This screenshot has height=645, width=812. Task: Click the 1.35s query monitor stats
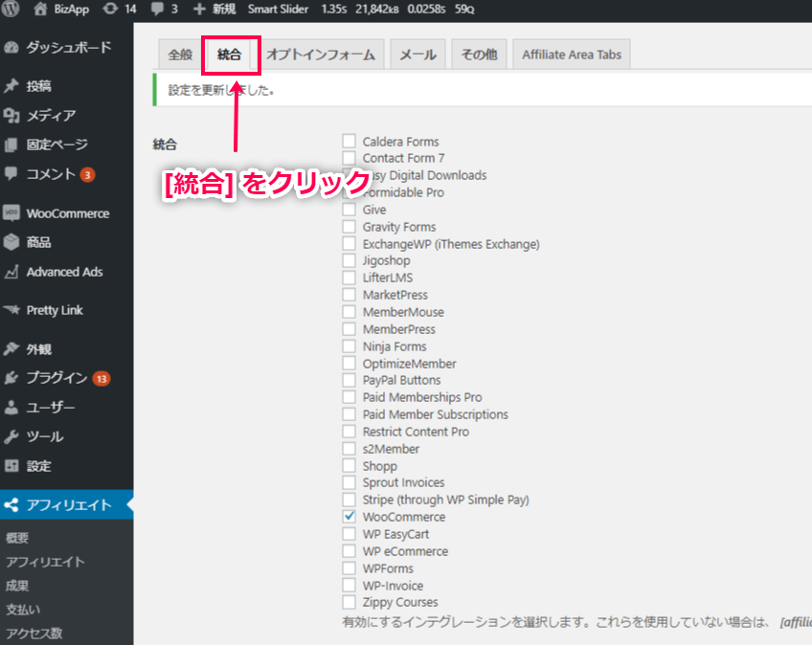pyautogui.click(x=334, y=10)
